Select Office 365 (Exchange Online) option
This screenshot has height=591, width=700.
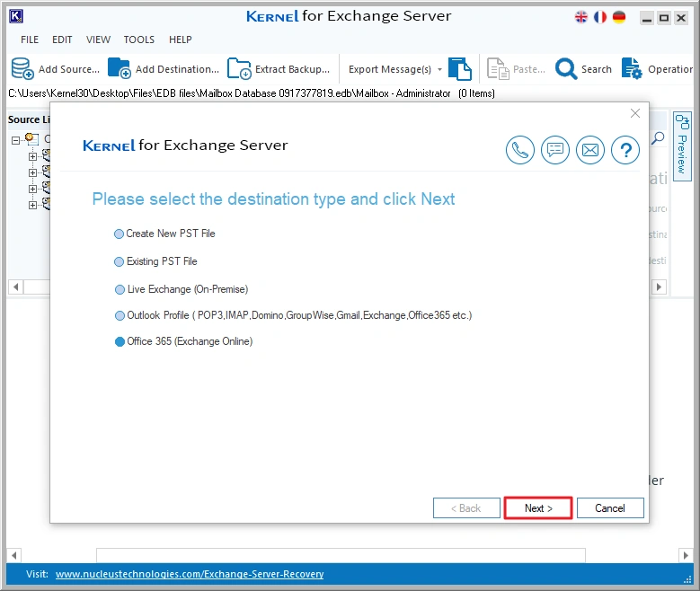[x=183, y=341]
